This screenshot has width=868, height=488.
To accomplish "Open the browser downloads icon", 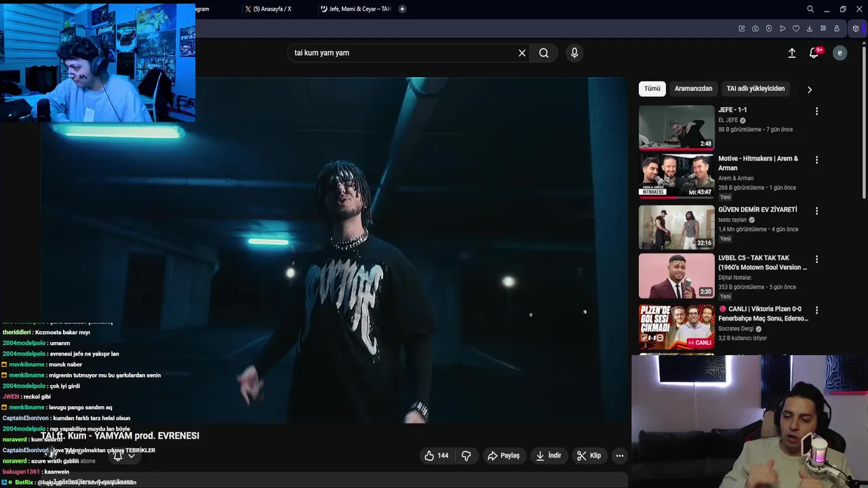I will click(810, 28).
